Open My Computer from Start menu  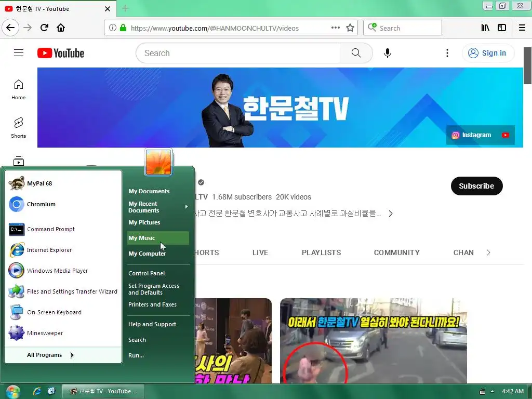158,254
